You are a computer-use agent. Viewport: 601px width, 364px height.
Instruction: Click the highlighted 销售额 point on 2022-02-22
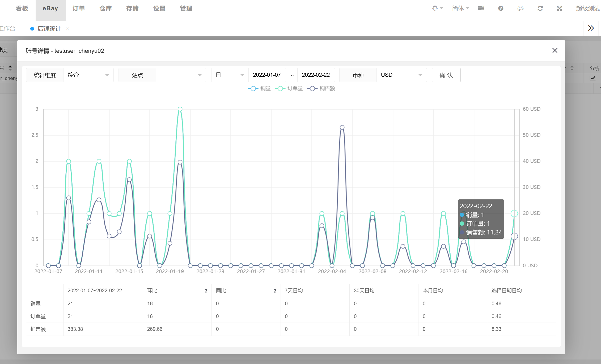(514, 236)
